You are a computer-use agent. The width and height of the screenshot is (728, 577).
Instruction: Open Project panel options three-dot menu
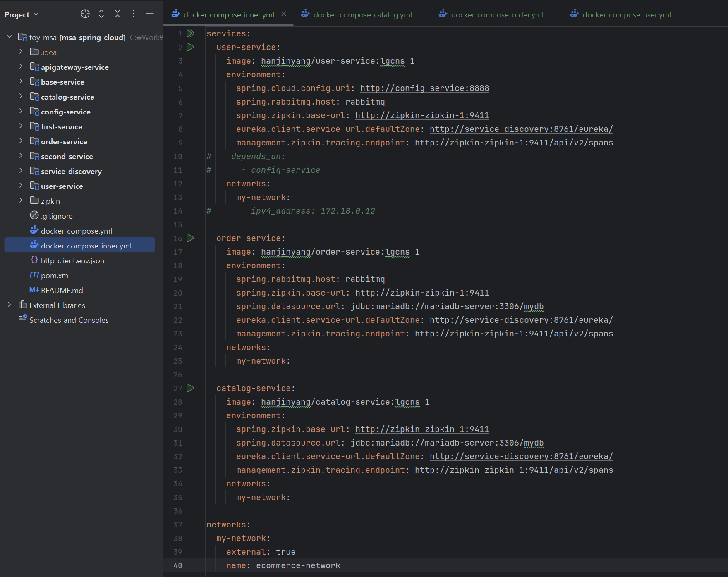(x=134, y=14)
